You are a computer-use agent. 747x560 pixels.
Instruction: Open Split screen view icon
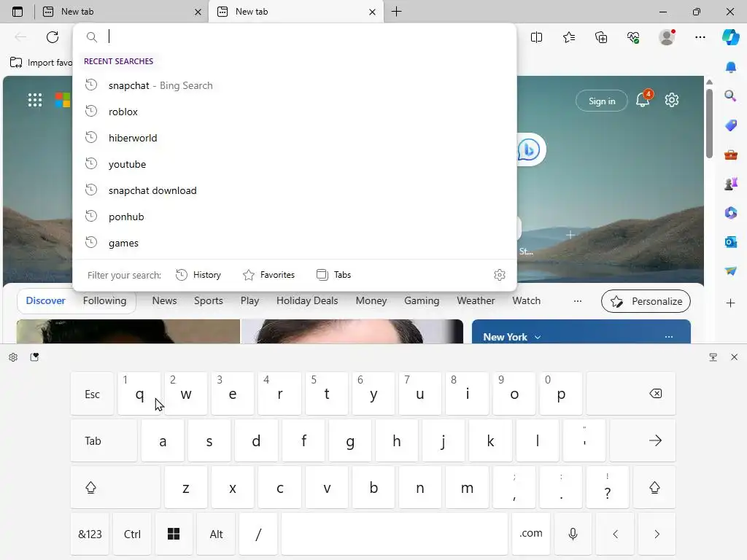(536, 37)
